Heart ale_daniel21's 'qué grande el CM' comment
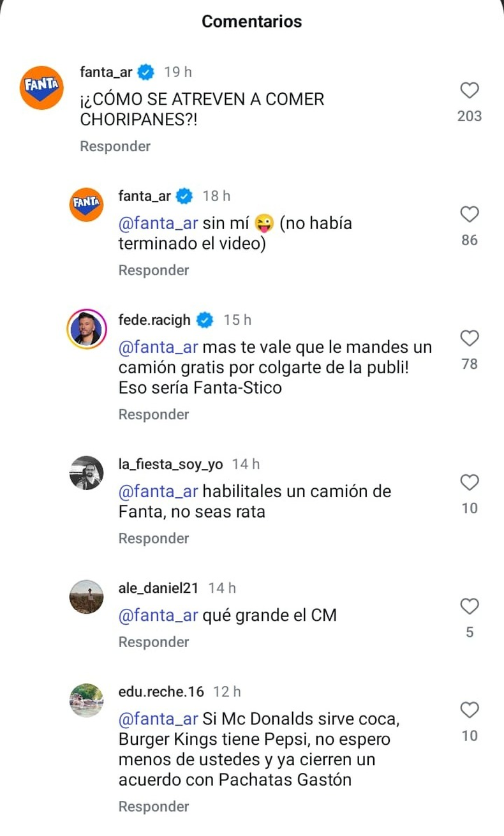Image resolution: width=504 pixels, height=836 pixels. coord(470,606)
